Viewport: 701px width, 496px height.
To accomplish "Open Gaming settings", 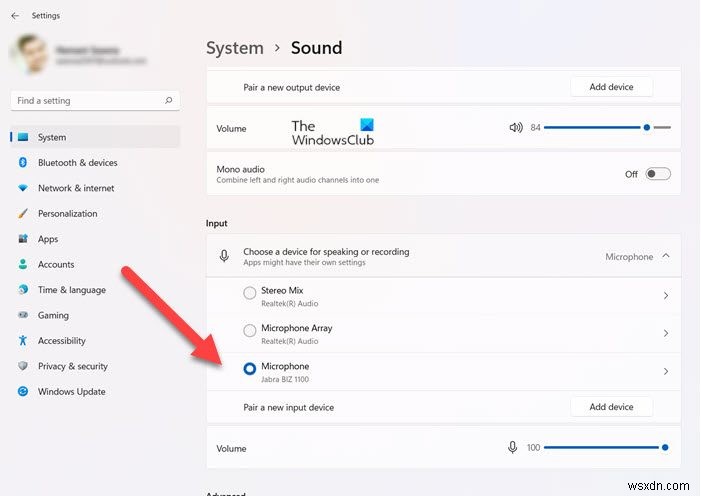I will tap(95, 315).
